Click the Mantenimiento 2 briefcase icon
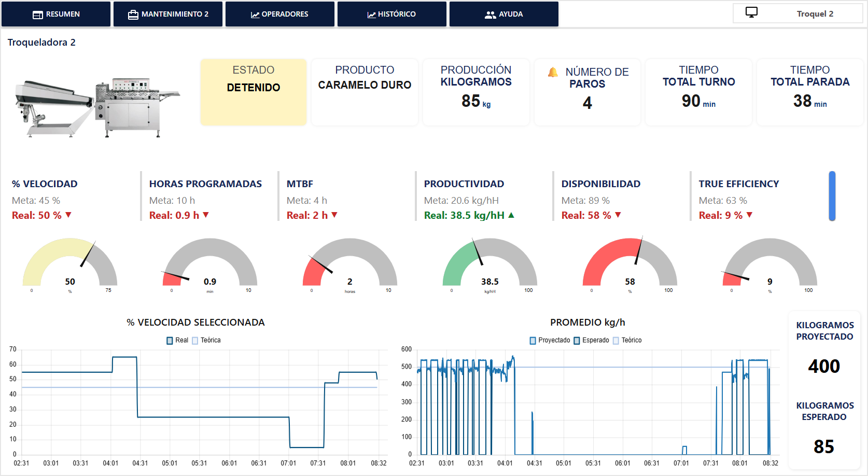Image resolution: width=868 pixels, height=476 pixels. pos(133,15)
